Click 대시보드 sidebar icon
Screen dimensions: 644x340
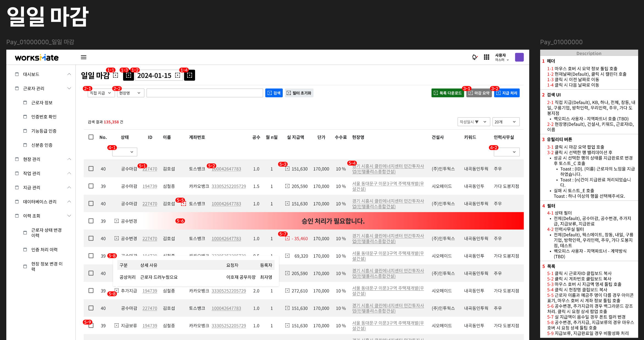(x=17, y=74)
